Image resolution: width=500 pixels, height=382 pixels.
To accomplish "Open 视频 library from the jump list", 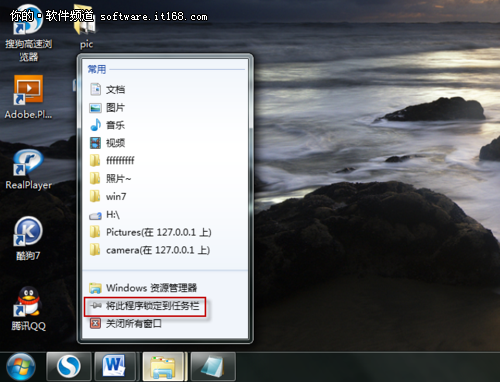I will click(165, 143).
